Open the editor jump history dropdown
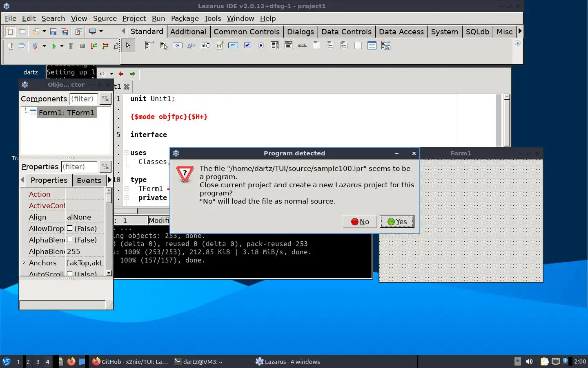 (x=111, y=74)
